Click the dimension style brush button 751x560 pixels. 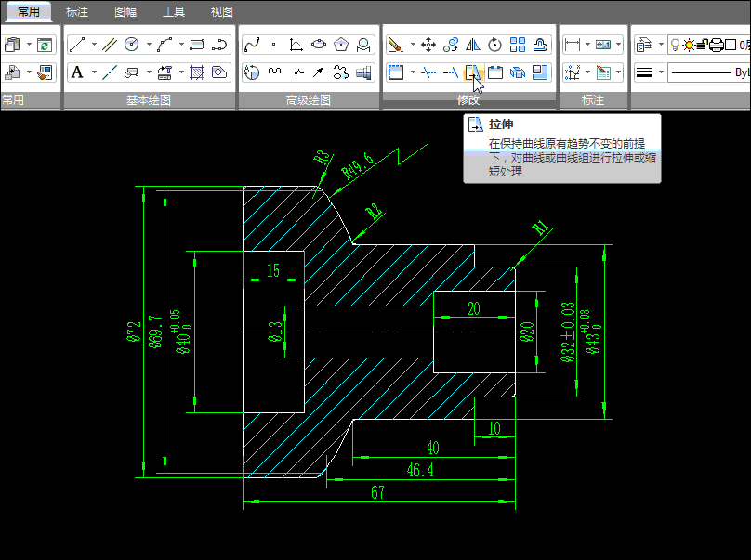pyautogui.click(x=603, y=72)
